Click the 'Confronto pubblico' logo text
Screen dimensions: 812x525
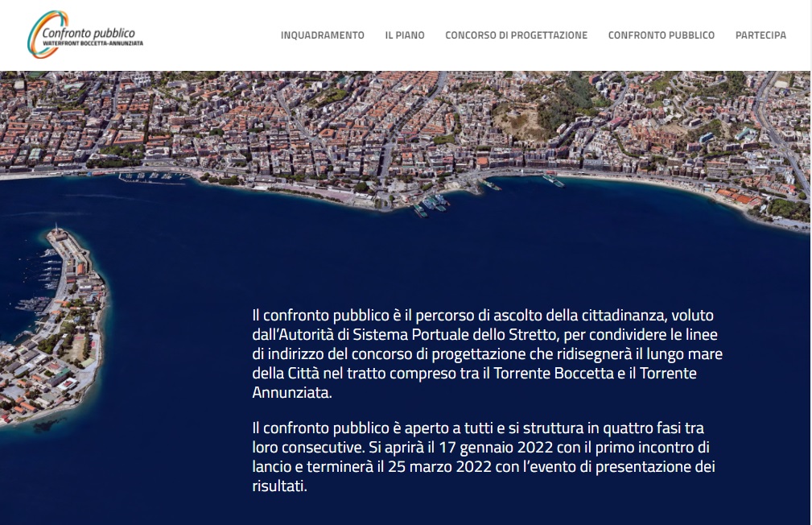[90, 32]
